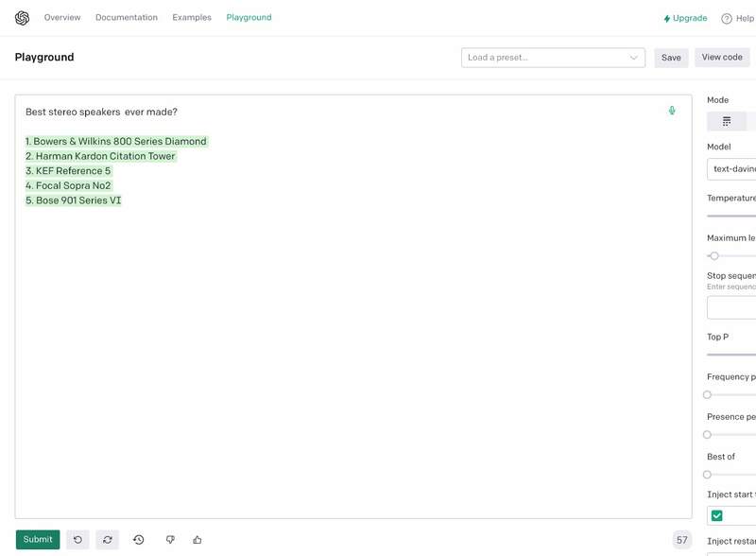
Task: Click the View code button
Action: point(722,57)
